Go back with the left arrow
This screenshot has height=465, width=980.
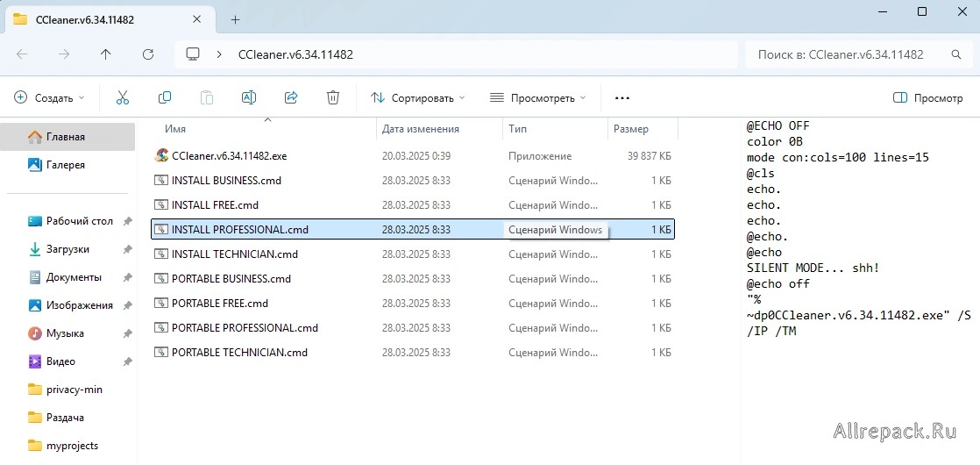click(22, 54)
